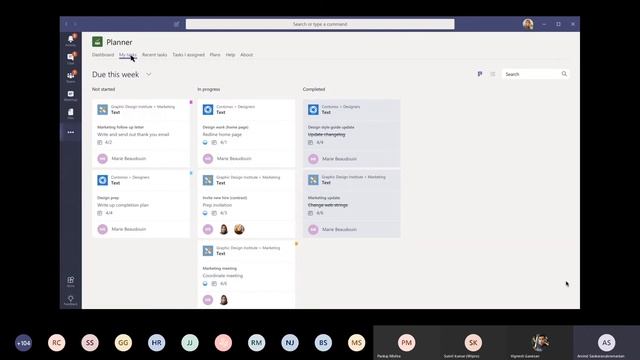The width and height of the screenshot is (640, 360).
Task: Open the Coordinate meeting task
Action: pos(222,276)
